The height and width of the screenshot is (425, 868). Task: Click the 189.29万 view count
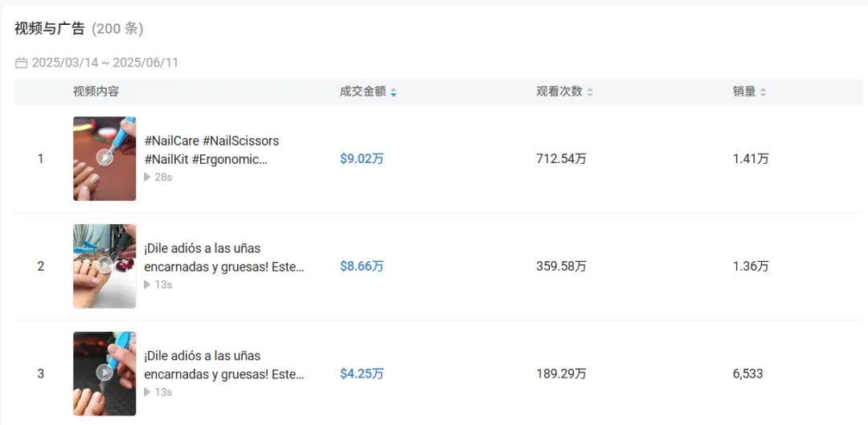tap(561, 374)
